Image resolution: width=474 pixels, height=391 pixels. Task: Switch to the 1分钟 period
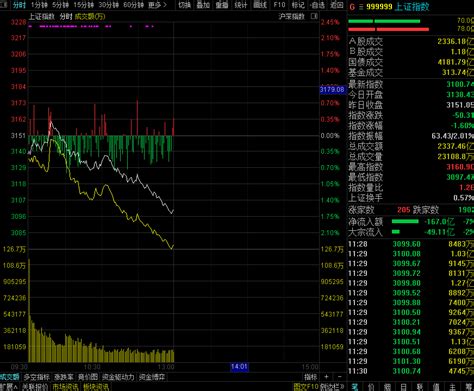39,5
